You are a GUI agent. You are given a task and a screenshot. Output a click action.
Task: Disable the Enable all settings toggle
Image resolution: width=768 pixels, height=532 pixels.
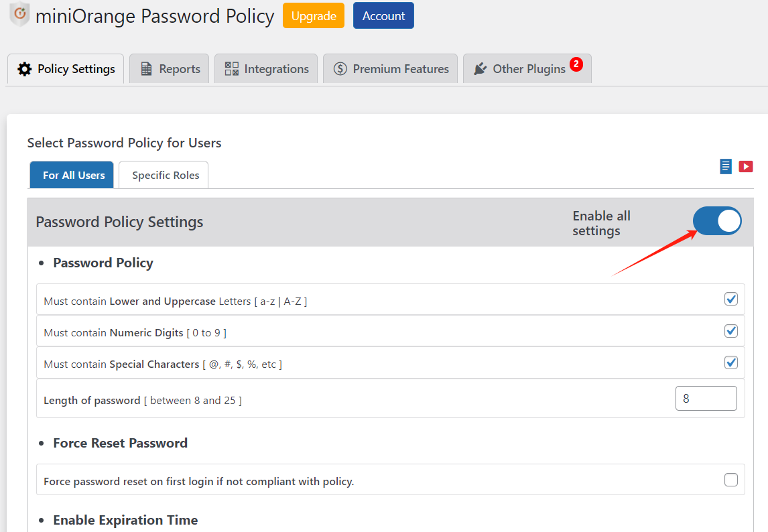717,221
